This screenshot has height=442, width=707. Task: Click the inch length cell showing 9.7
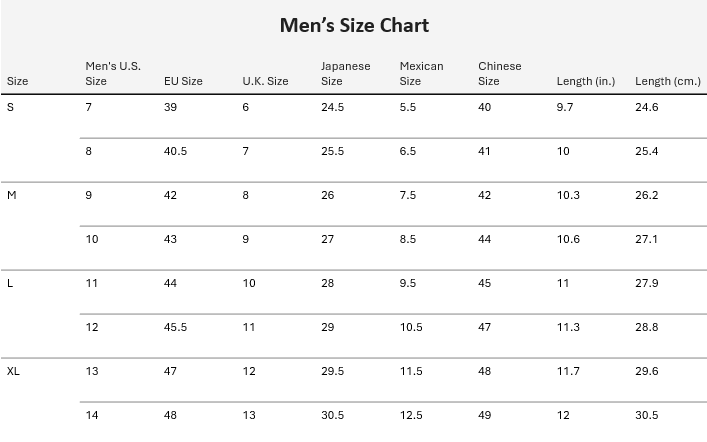coord(565,107)
